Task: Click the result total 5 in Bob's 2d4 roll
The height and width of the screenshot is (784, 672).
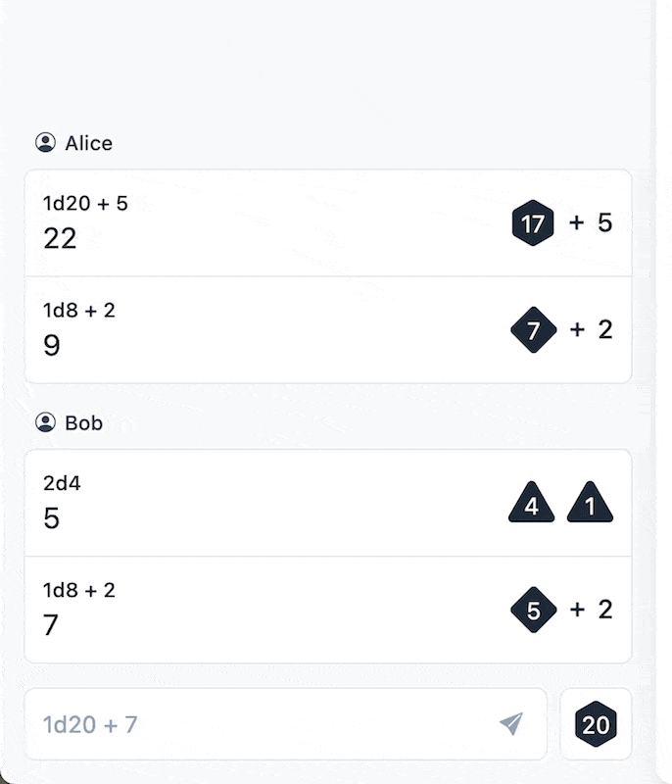Action: 52,518
